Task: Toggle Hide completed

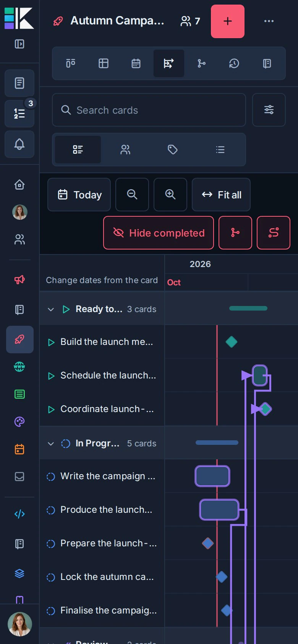Action: 159,233
